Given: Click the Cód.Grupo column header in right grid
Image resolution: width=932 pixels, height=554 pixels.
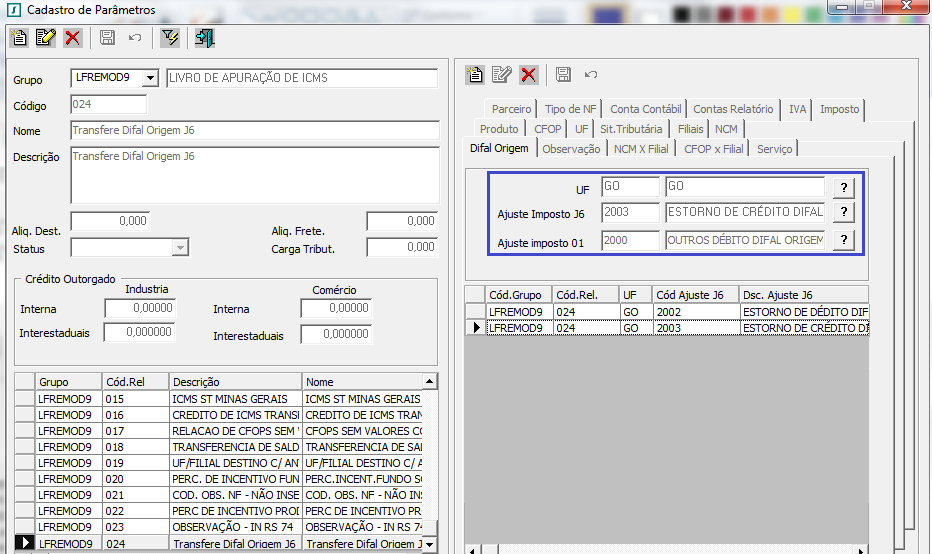Looking at the screenshot, I should (x=518, y=295).
